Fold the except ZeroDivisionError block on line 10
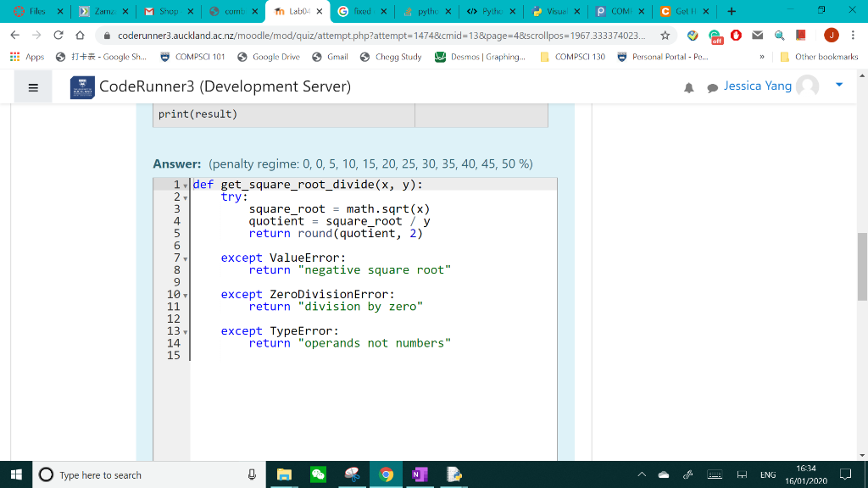 tap(186, 295)
